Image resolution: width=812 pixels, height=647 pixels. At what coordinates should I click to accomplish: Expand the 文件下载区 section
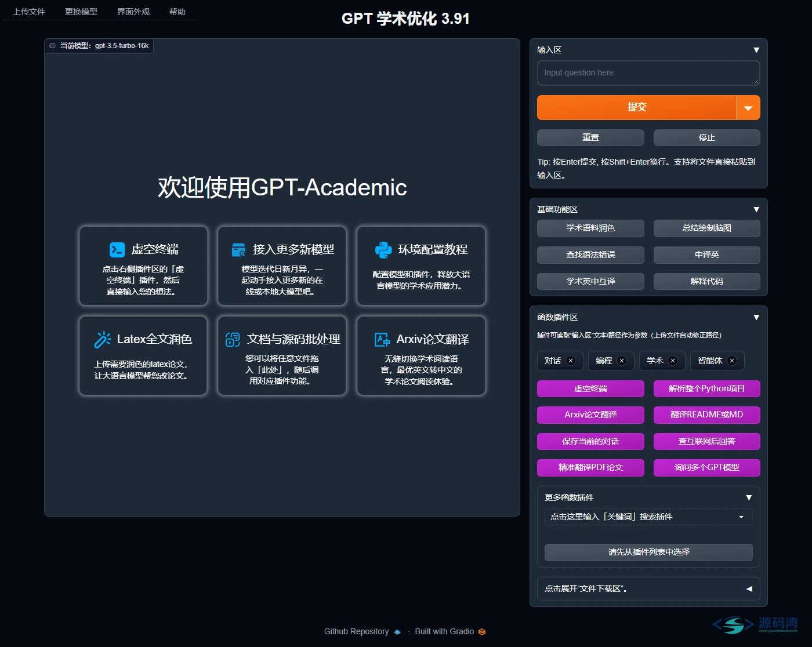[x=648, y=588]
